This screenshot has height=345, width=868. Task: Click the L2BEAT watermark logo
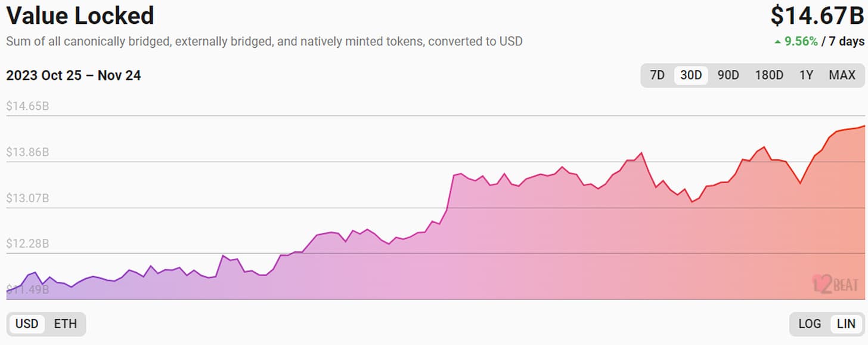(x=836, y=284)
